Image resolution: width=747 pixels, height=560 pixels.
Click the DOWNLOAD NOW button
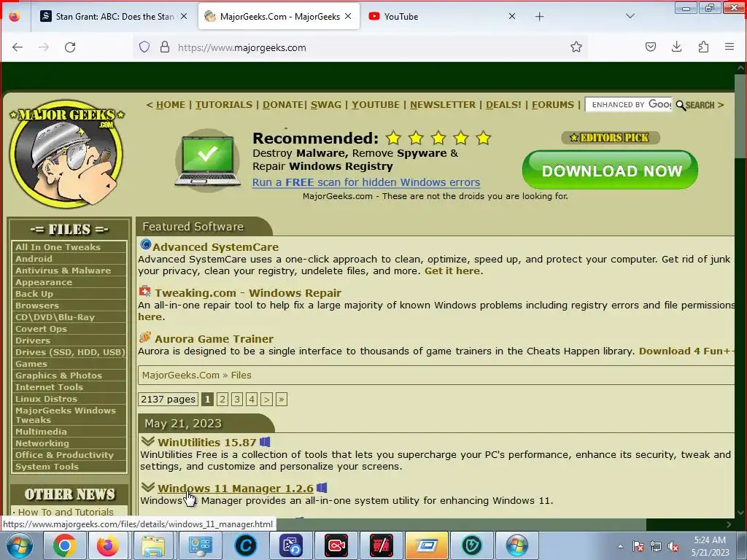[x=610, y=170]
